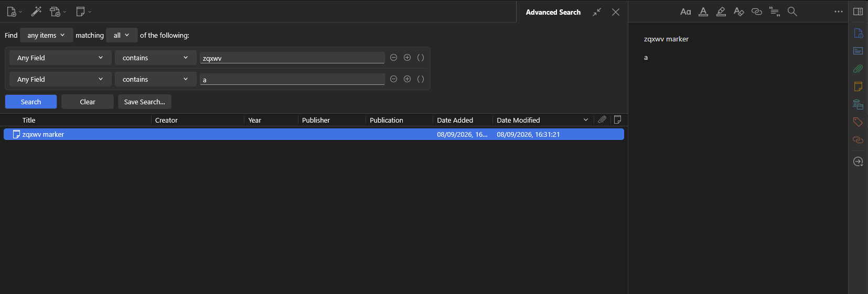Remove the first search condition with minus
Viewport: 868px width, 294px height.
[393, 58]
